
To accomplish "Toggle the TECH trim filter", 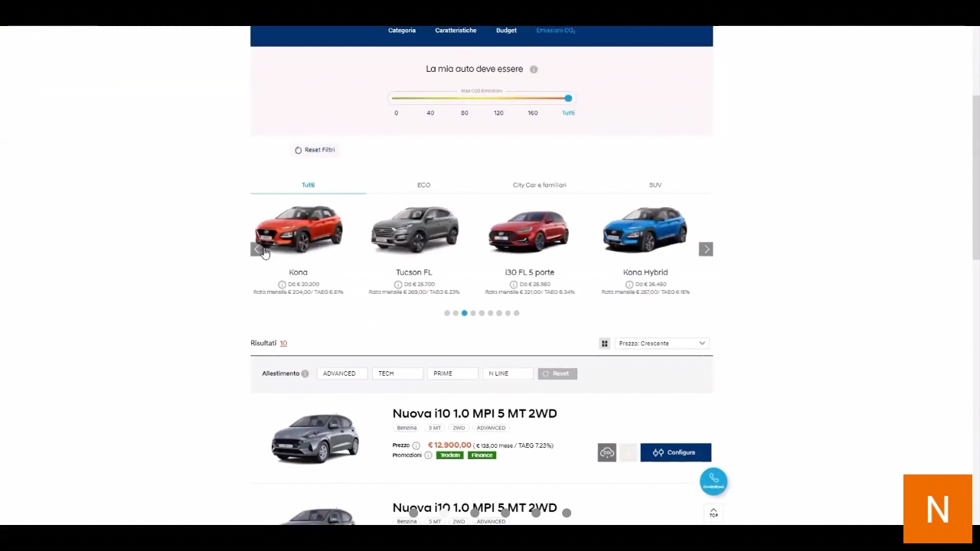I will [x=397, y=373].
